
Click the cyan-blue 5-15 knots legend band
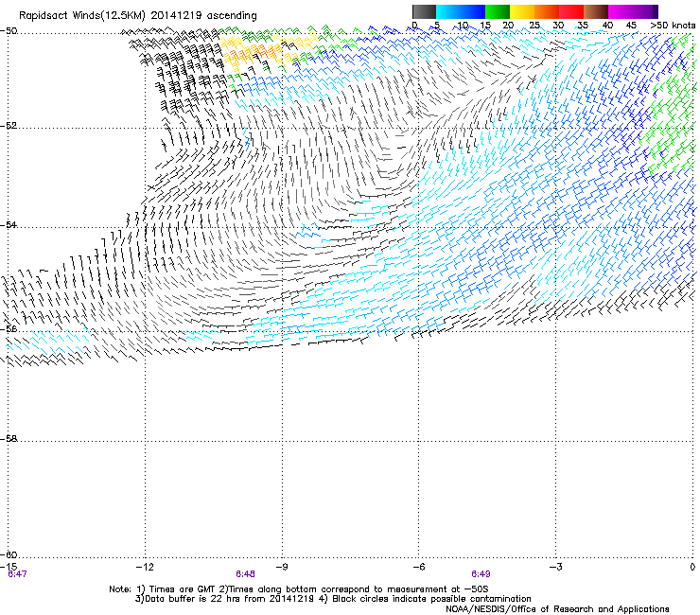point(461,11)
